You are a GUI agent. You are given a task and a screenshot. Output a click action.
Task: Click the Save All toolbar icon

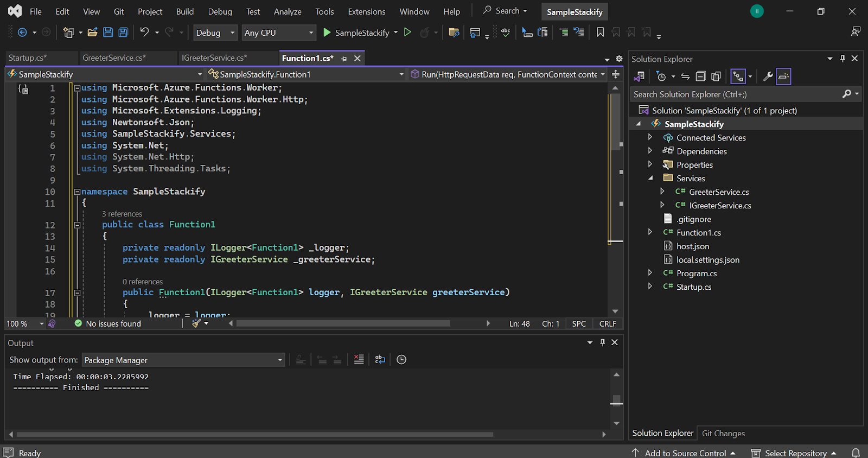pyautogui.click(x=123, y=33)
